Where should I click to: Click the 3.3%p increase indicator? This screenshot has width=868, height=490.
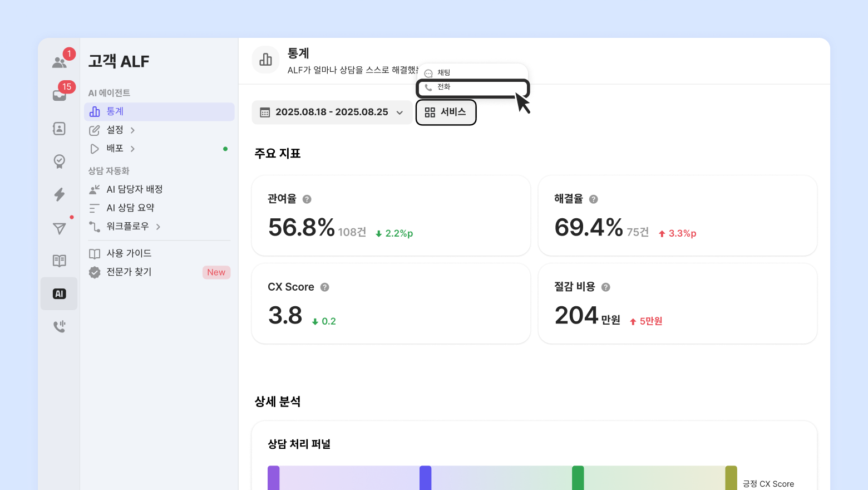point(678,234)
